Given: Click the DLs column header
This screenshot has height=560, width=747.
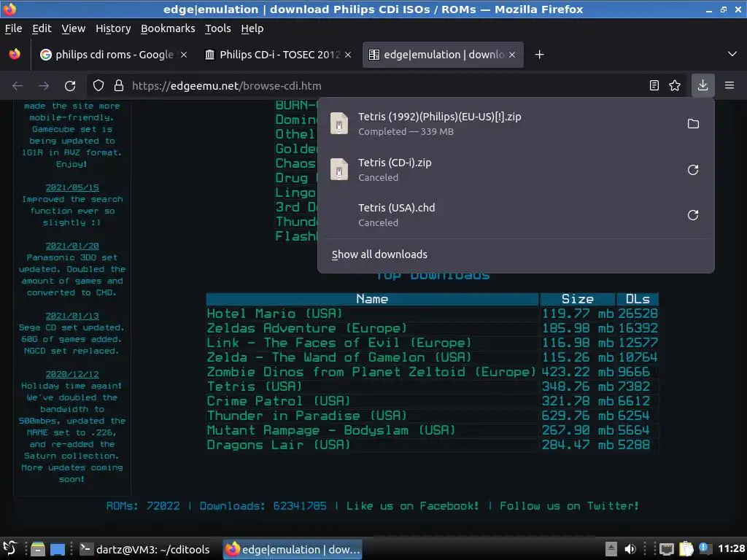Looking at the screenshot, I should (638, 299).
